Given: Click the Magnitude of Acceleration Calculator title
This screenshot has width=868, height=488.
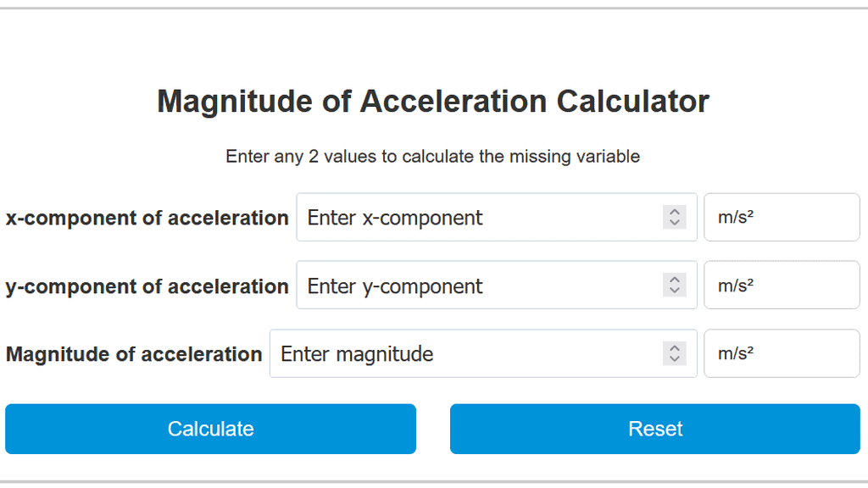Looking at the screenshot, I should [x=433, y=101].
